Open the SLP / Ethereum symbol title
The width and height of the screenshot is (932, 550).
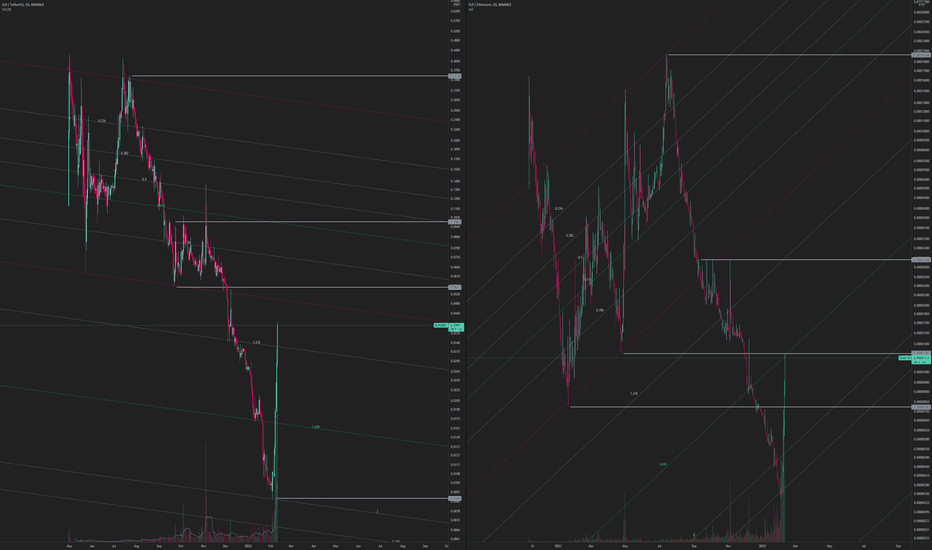point(489,4)
